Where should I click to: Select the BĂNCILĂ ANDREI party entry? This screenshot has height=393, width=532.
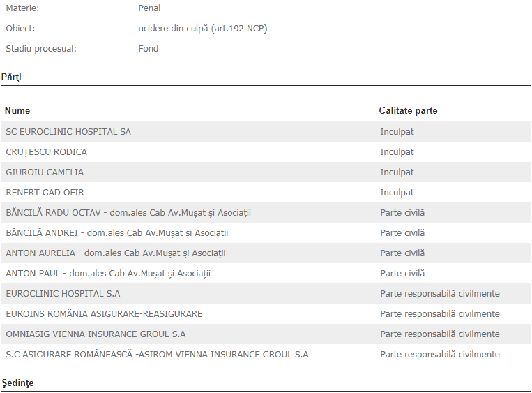117,233
